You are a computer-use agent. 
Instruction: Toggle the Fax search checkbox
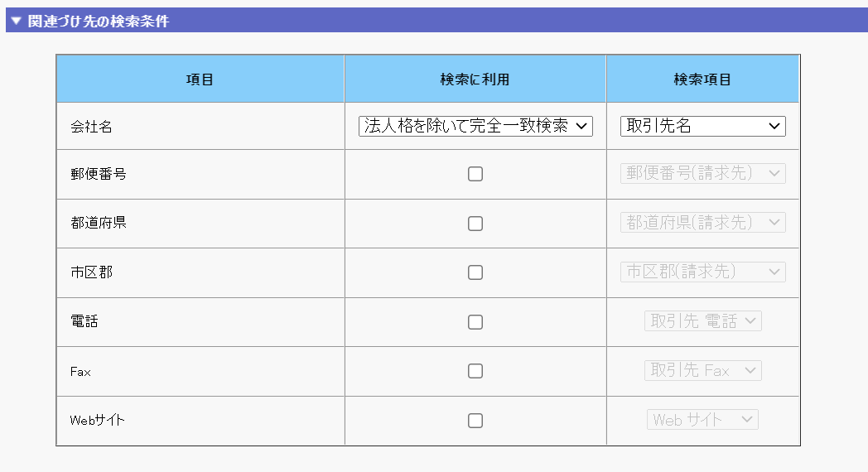point(475,371)
